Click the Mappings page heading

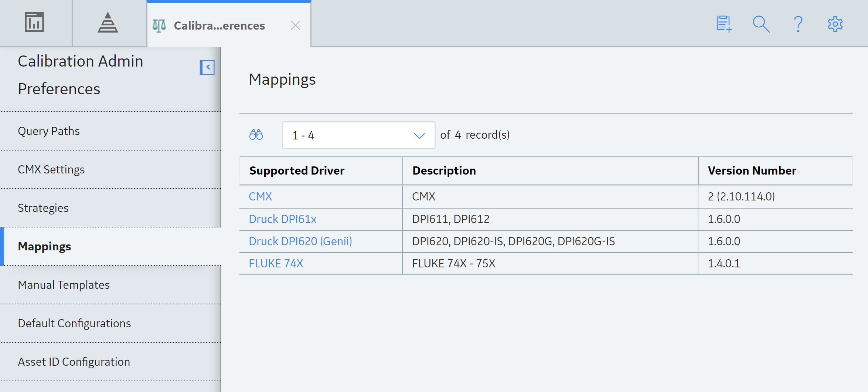[x=282, y=80]
